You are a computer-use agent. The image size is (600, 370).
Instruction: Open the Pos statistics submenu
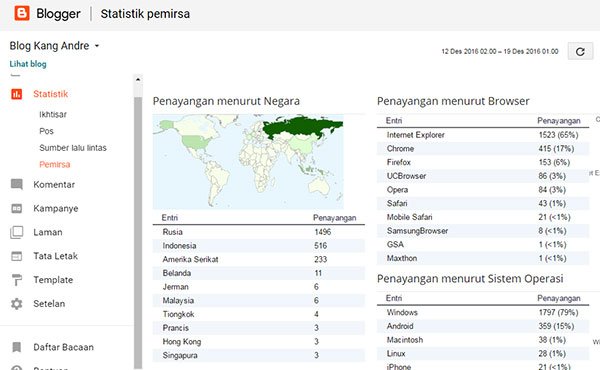tap(46, 131)
